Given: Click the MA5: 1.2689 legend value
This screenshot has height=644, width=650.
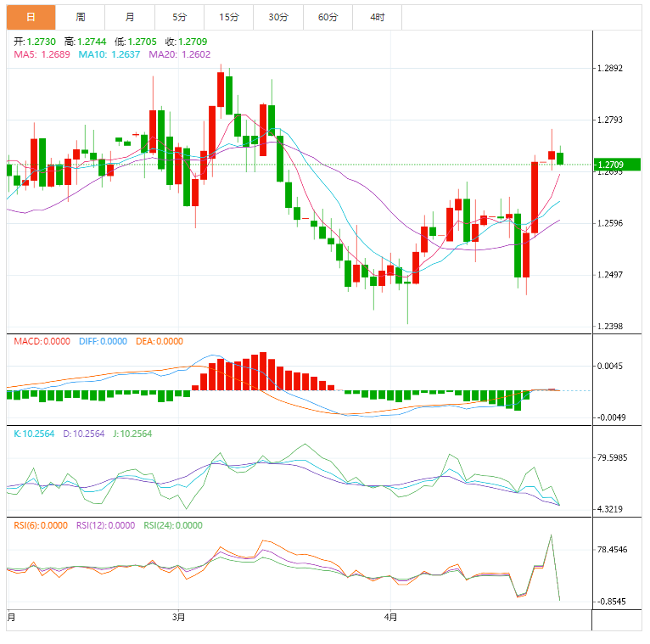Looking at the screenshot, I should pos(42,54).
